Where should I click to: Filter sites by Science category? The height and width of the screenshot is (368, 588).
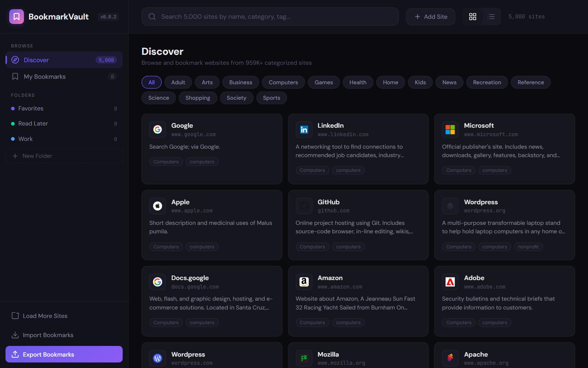158,98
